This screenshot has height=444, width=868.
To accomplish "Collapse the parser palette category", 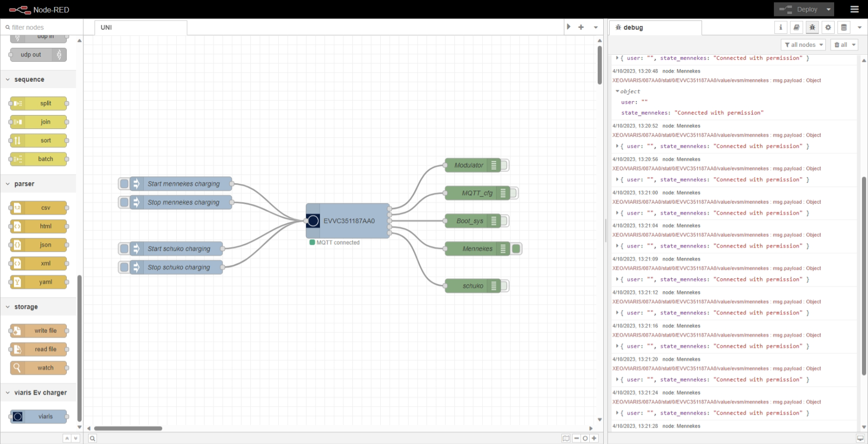I will pyautogui.click(x=38, y=184).
